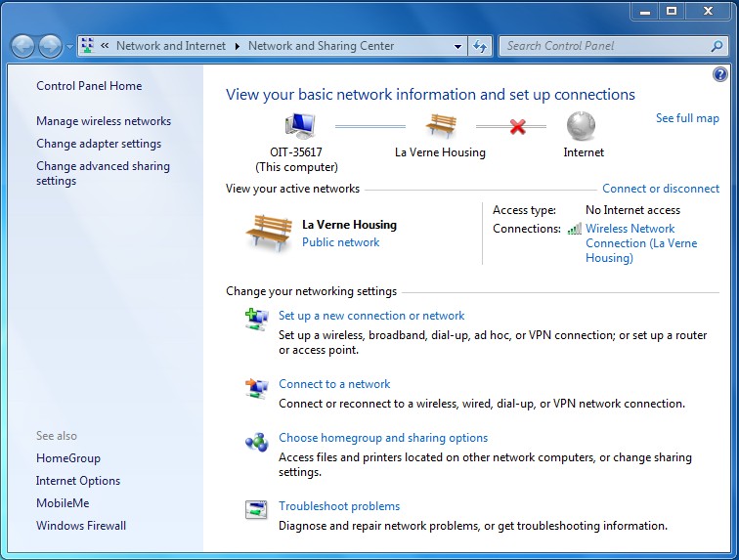Open HomeGroup under See also
The image size is (739, 560).
[68, 458]
